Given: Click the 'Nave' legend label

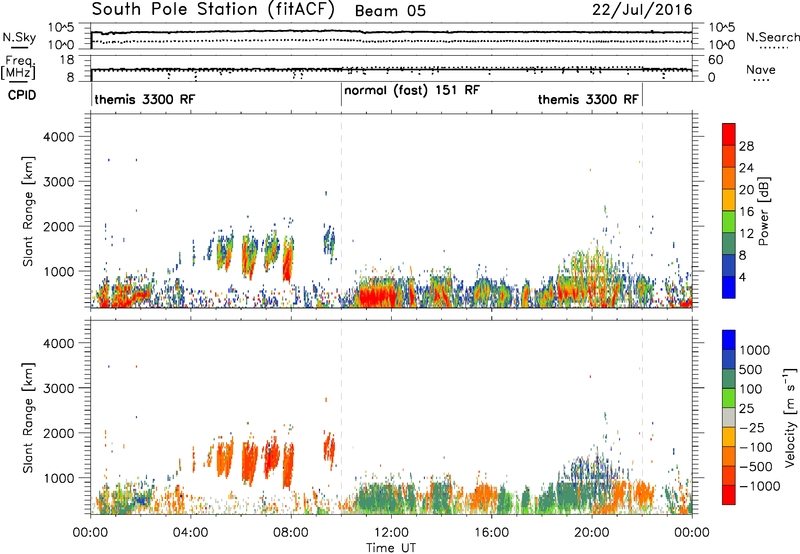Looking at the screenshot, I should coord(761,70).
